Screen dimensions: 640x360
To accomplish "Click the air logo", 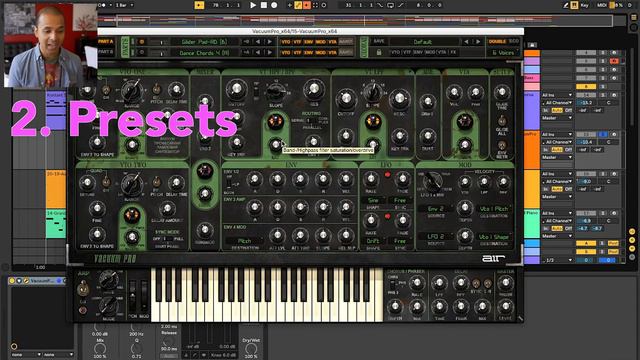I will [493, 258].
